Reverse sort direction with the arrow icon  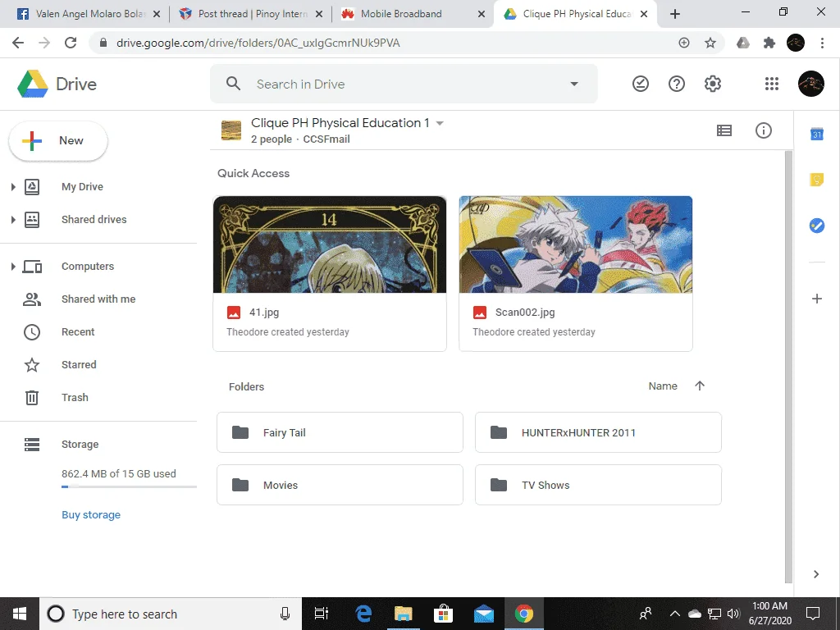(x=700, y=386)
